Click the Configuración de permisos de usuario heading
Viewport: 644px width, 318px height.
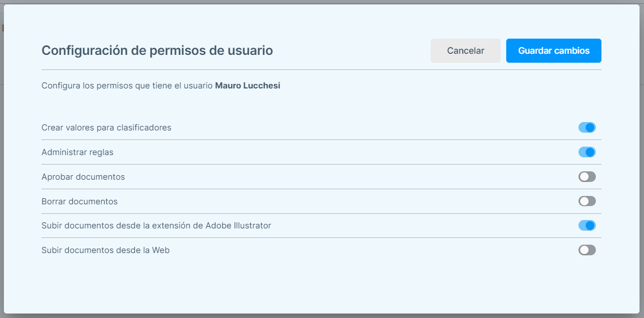pos(157,50)
